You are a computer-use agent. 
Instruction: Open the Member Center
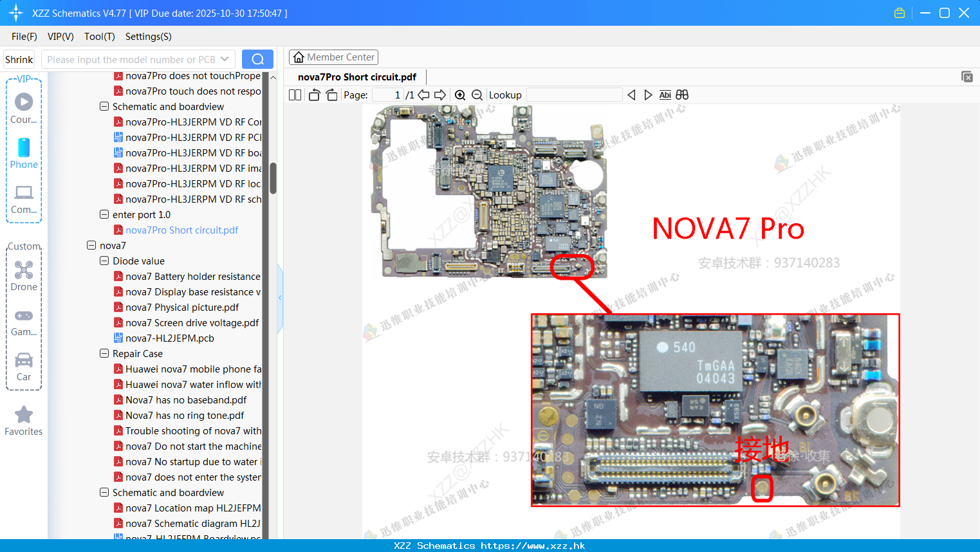click(x=333, y=57)
